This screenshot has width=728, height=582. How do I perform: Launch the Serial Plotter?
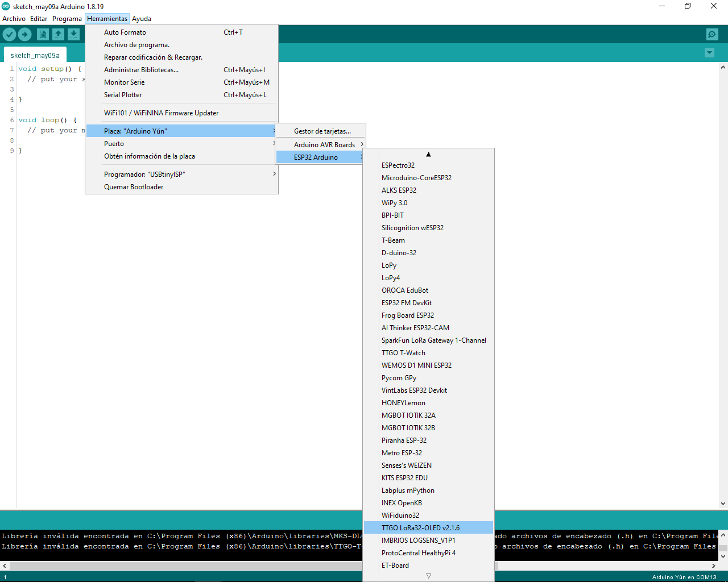181,95
